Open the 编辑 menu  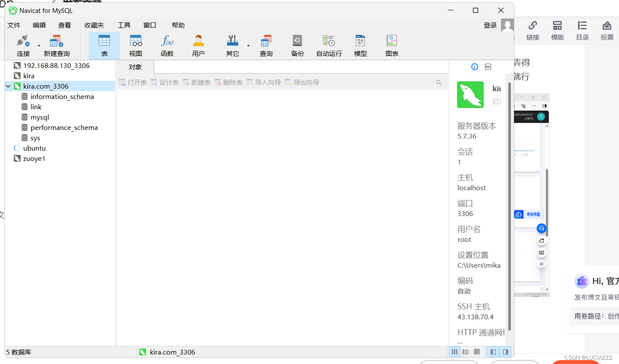39,25
